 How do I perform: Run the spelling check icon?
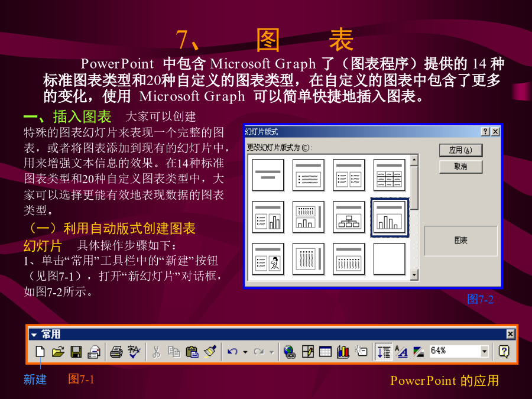[134, 352]
